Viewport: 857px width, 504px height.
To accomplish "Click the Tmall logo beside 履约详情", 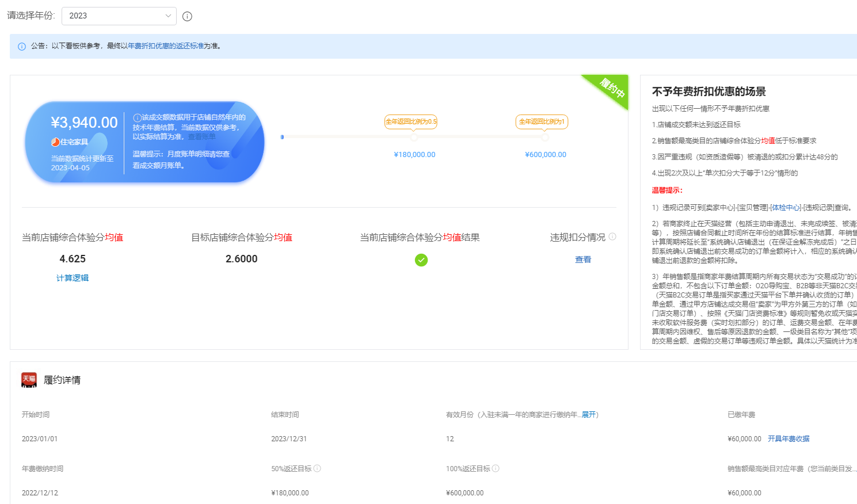I will click(29, 380).
